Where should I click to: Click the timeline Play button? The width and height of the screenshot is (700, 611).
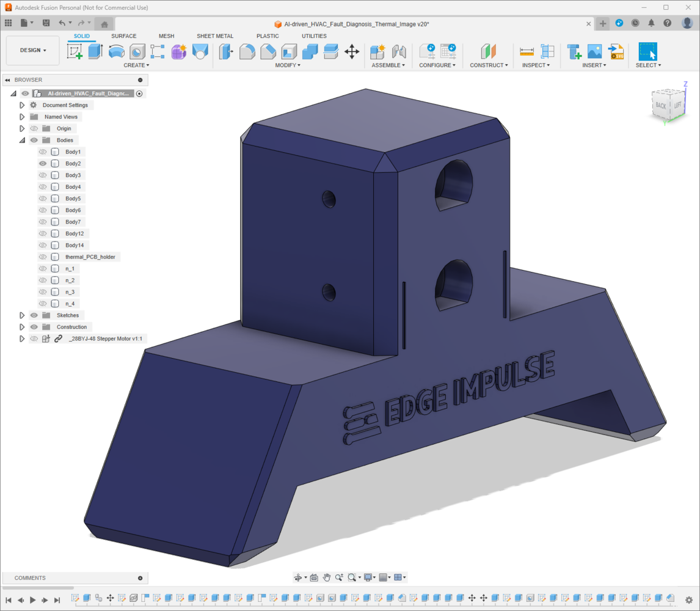click(x=32, y=600)
